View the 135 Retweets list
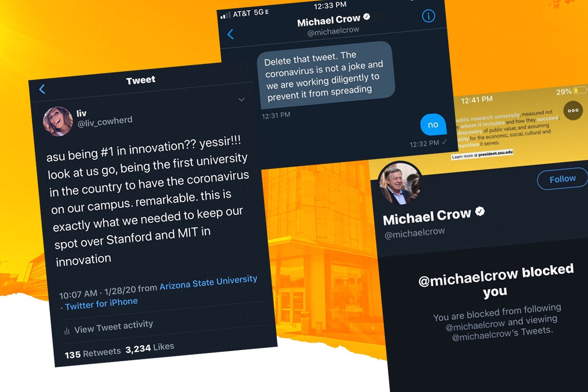This screenshot has height=392, width=588. pos(93,353)
